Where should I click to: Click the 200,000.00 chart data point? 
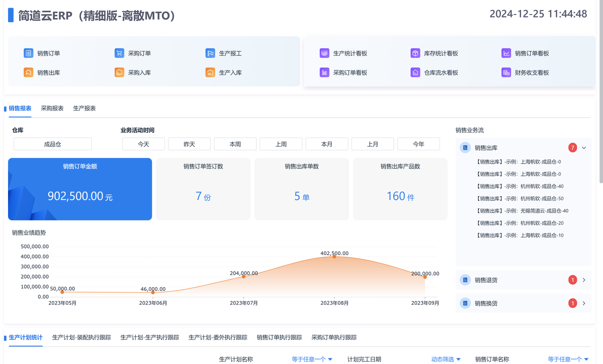click(x=425, y=277)
